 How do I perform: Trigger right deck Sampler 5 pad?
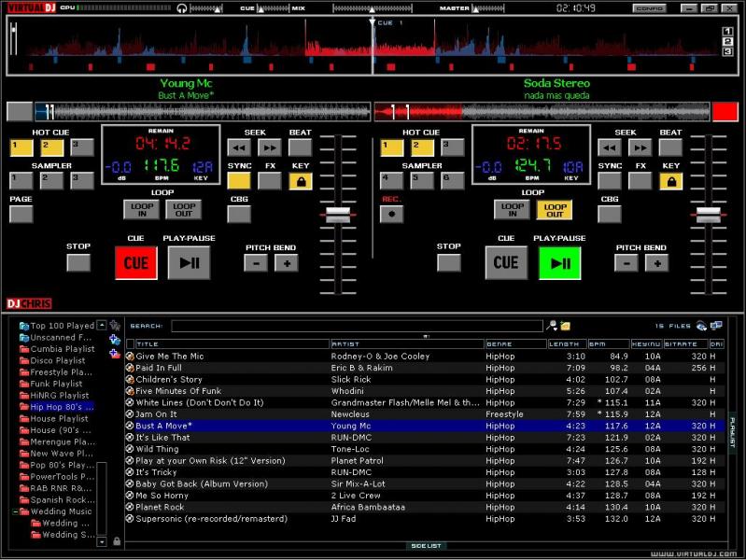coord(422,181)
